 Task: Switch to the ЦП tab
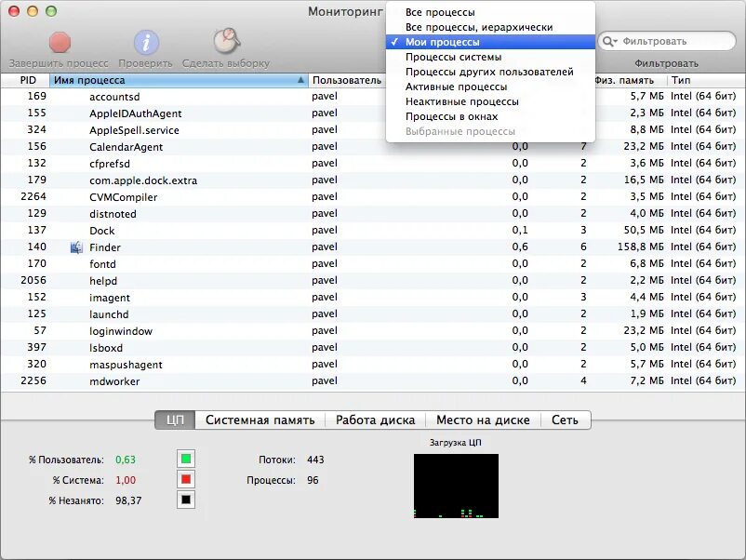pyautogui.click(x=175, y=420)
